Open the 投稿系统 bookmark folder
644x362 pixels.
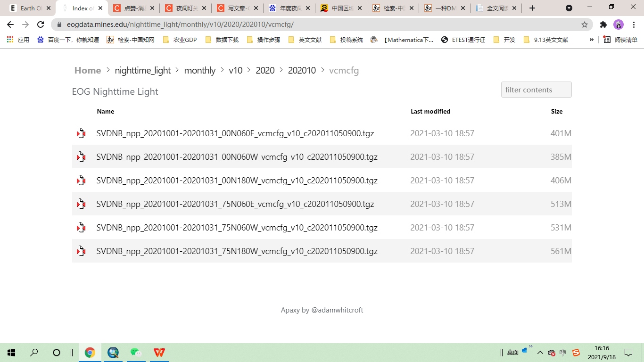347,40
